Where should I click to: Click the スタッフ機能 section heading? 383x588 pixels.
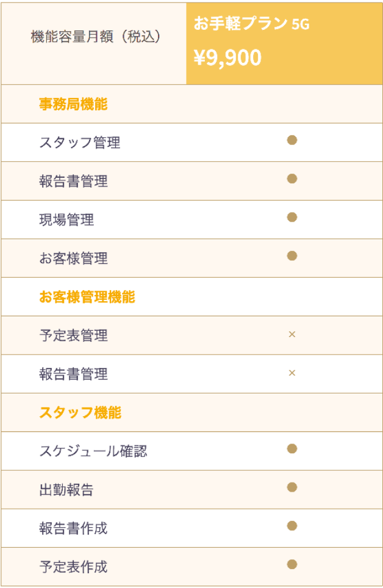coord(80,413)
